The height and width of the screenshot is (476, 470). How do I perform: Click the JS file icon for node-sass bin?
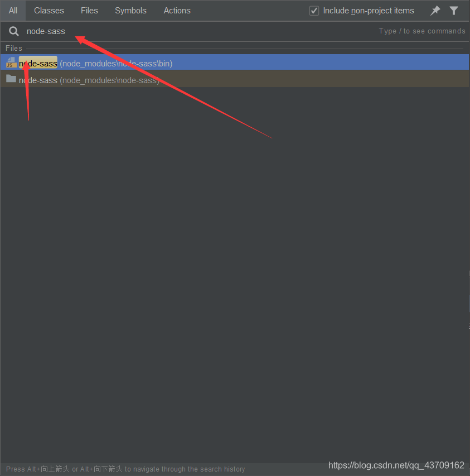click(11, 62)
